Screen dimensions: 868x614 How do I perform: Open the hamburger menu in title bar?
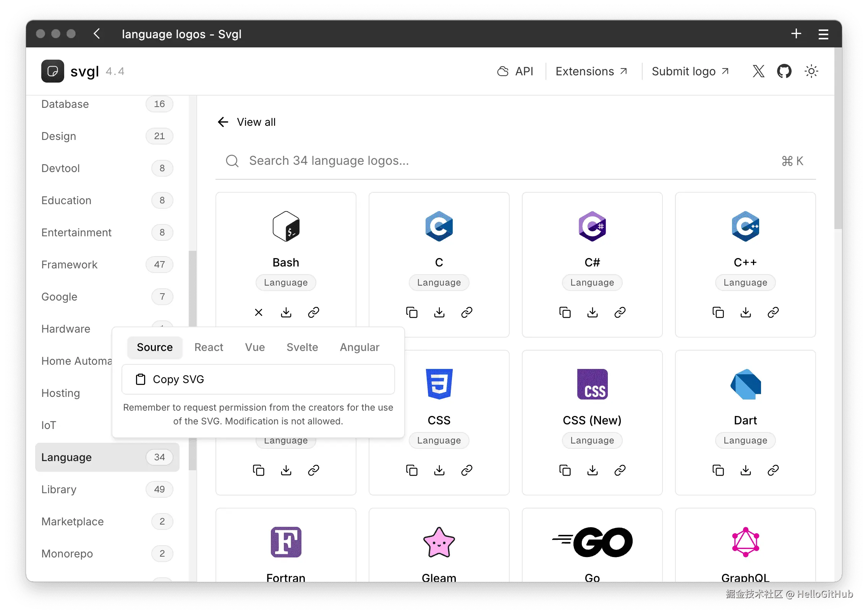click(823, 34)
